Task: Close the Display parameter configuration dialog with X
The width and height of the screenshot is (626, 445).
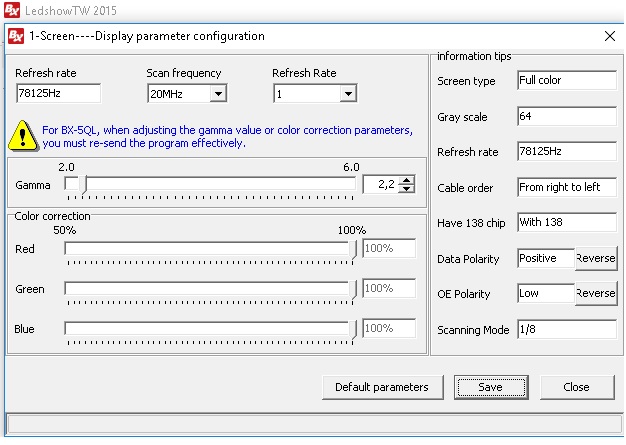Action: (x=610, y=36)
